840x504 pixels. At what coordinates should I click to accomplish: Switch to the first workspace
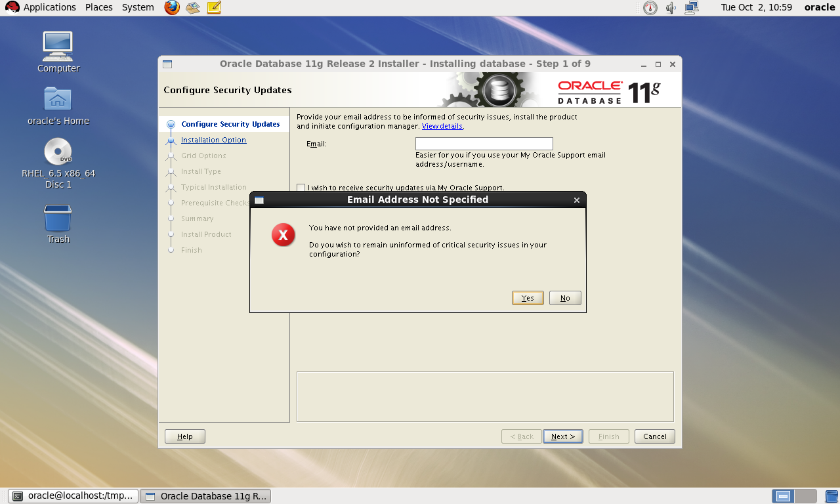click(x=783, y=496)
